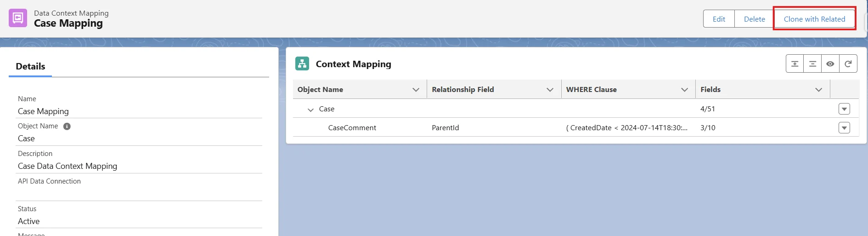Click the CreatedDate WHERE clause cell
868x236 pixels.
pos(626,128)
